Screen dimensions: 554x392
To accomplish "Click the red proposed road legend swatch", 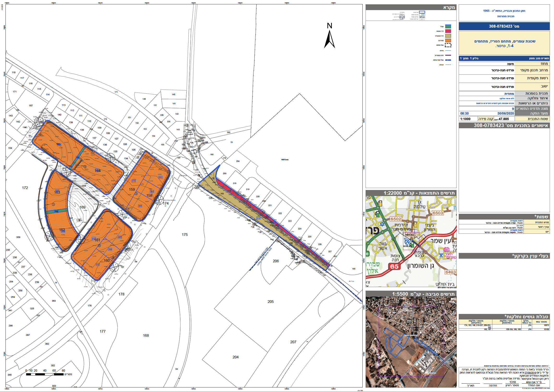I will (448, 31).
